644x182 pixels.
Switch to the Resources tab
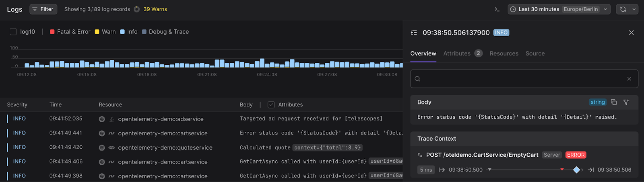click(504, 53)
